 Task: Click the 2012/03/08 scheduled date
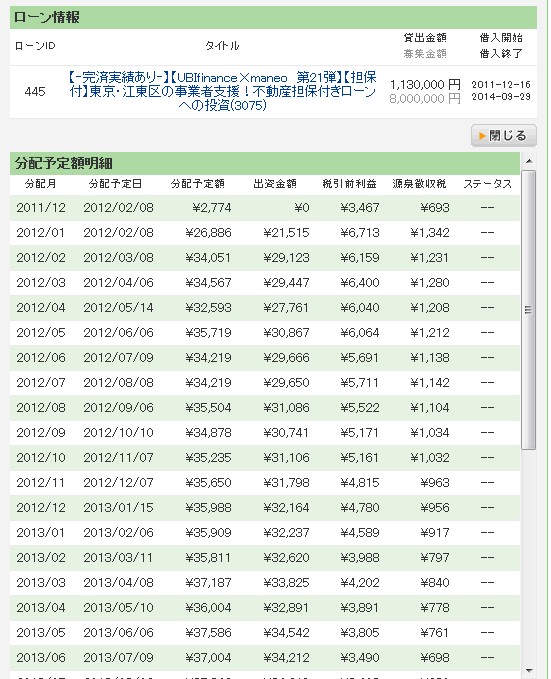[119, 258]
